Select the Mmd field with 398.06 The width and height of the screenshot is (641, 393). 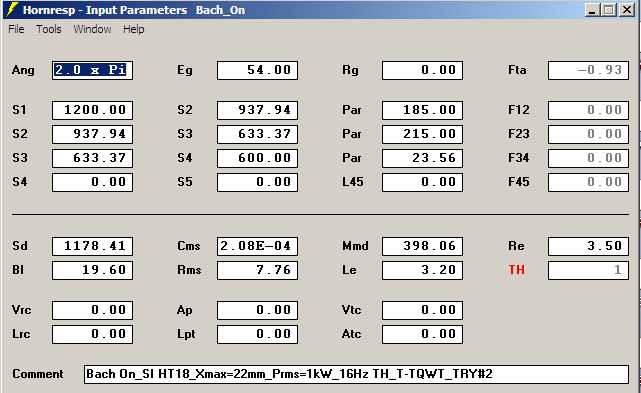(422, 246)
